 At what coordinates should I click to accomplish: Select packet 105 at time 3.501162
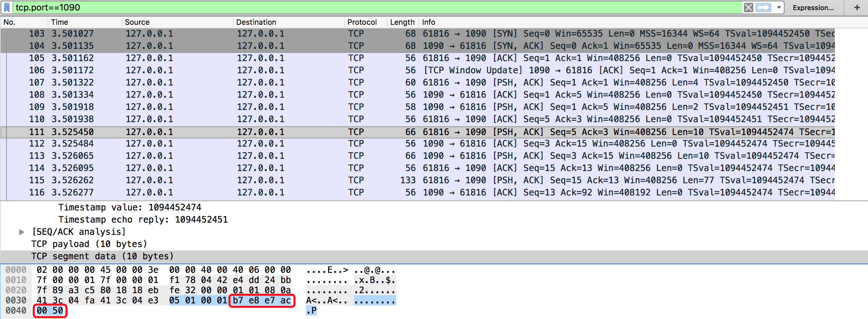417,58
